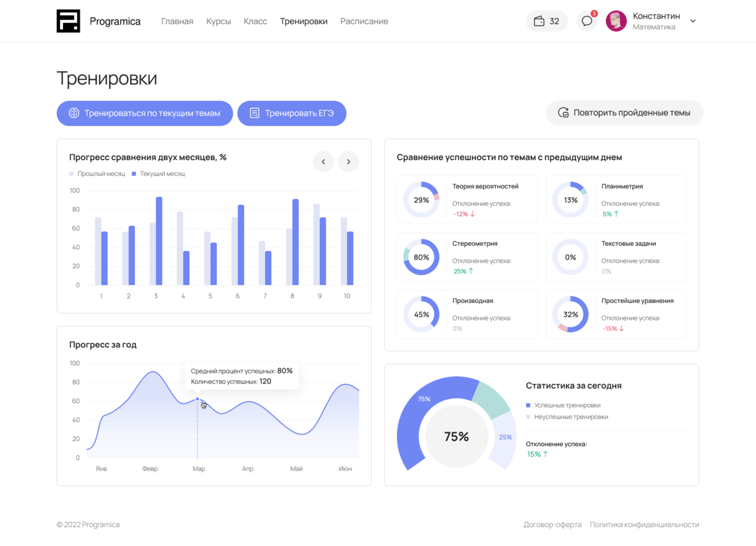Click Konstantin's profile avatar

click(616, 21)
